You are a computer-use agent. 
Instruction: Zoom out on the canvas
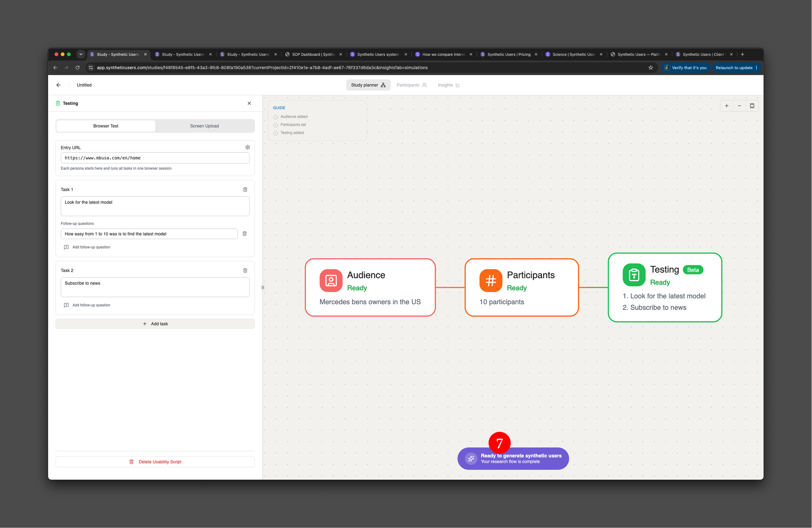739,106
